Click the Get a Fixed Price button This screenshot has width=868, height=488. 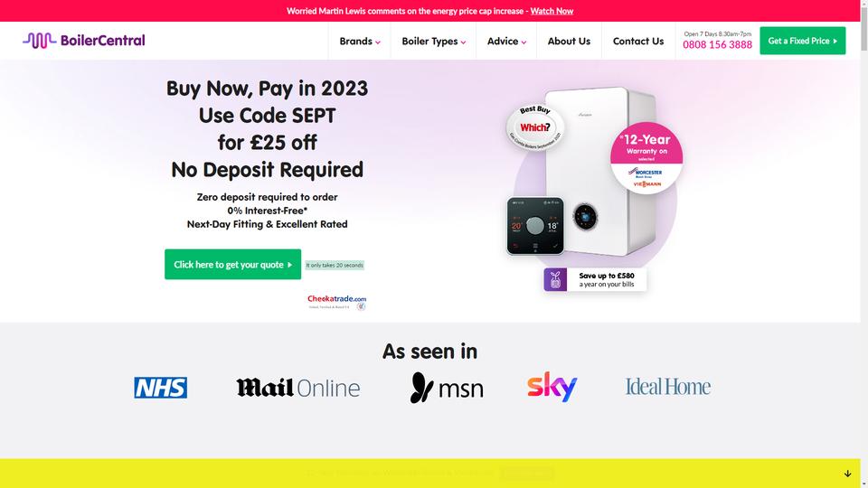tap(803, 41)
